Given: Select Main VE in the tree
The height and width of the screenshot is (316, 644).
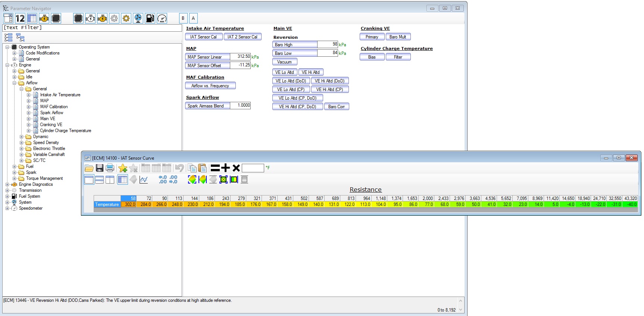Looking at the screenshot, I should pos(47,119).
